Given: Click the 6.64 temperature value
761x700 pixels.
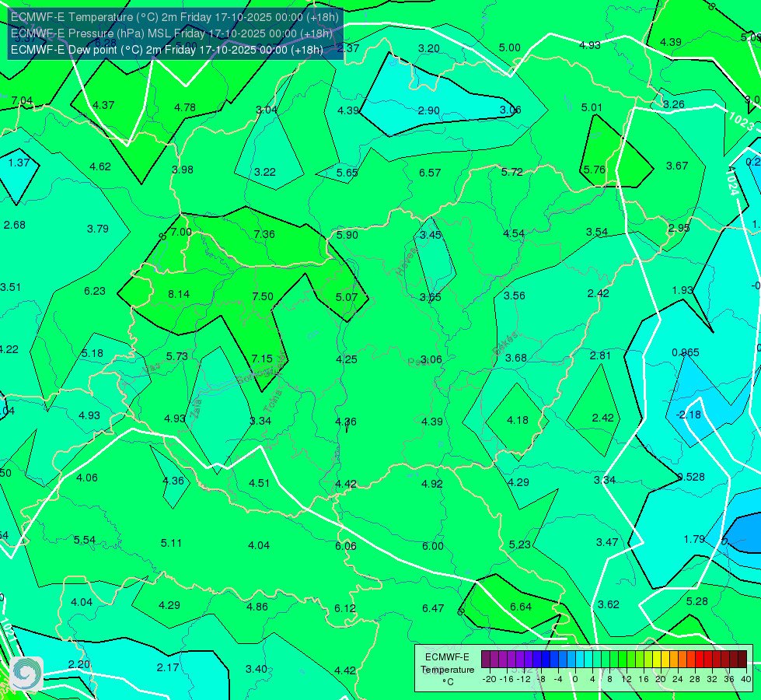Looking at the screenshot, I should 521,607.
